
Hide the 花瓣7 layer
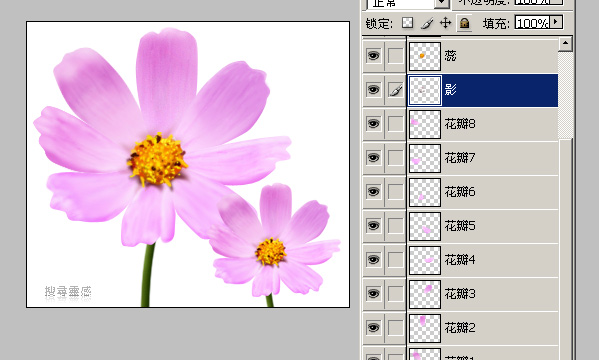coord(373,158)
